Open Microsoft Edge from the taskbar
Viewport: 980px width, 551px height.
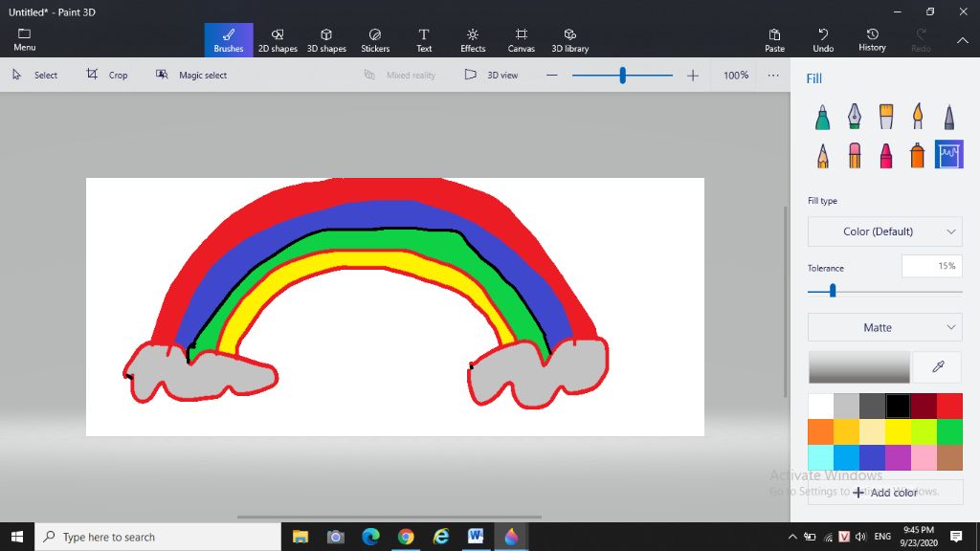pos(370,537)
